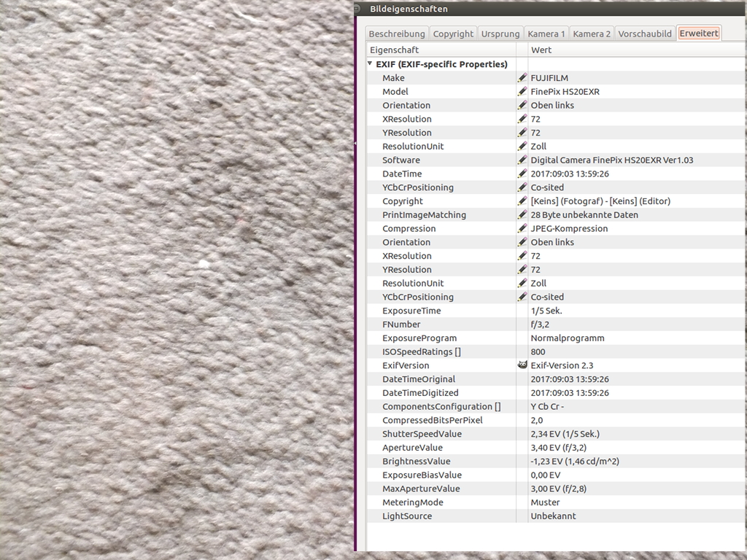Click the pencil icon in the Compression row

coord(522,229)
